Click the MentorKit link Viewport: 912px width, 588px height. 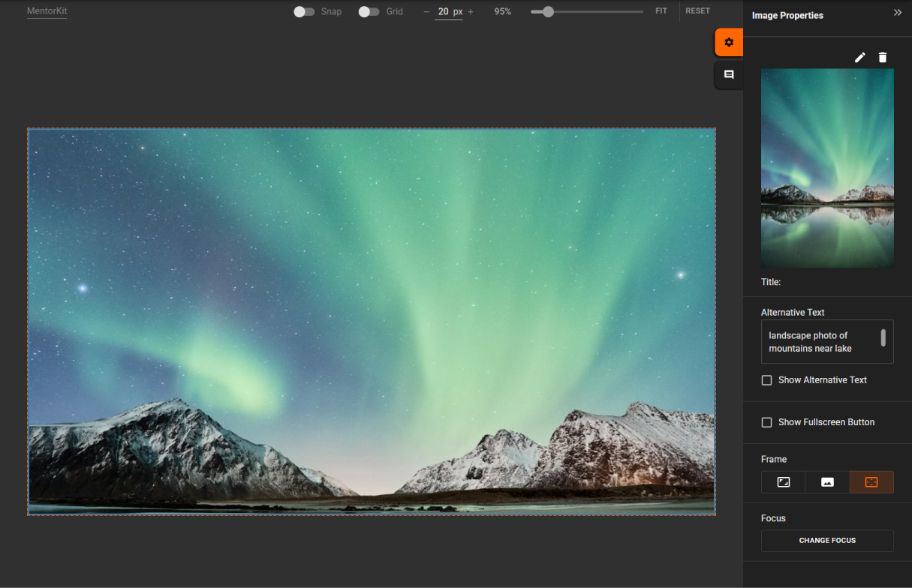coord(47,11)
